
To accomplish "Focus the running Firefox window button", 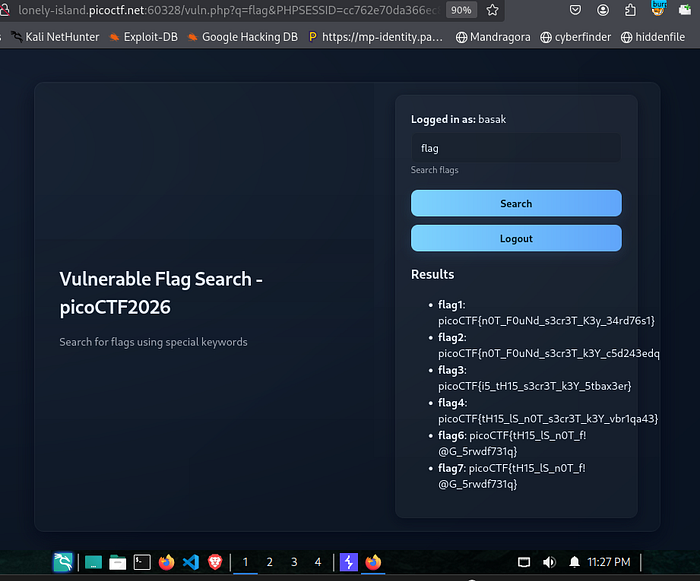I will click(x=373, y=562).
